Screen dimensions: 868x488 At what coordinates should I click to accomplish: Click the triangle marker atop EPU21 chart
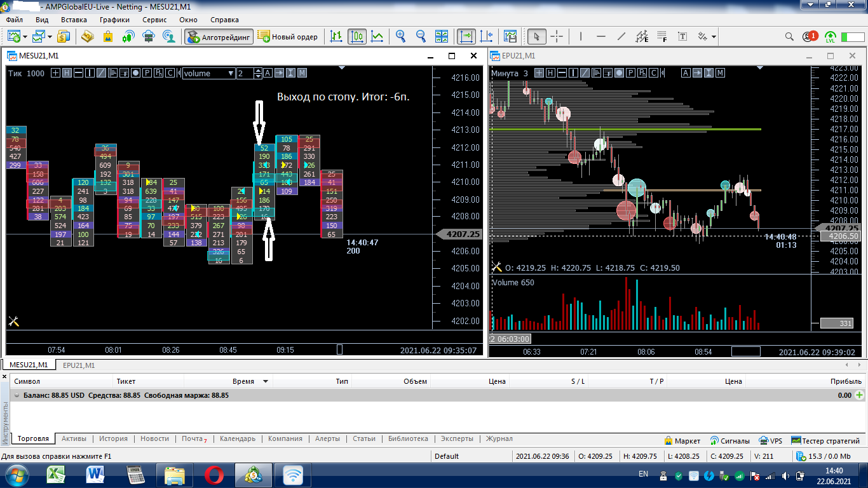pyautogui.click(x=760, y=67)
